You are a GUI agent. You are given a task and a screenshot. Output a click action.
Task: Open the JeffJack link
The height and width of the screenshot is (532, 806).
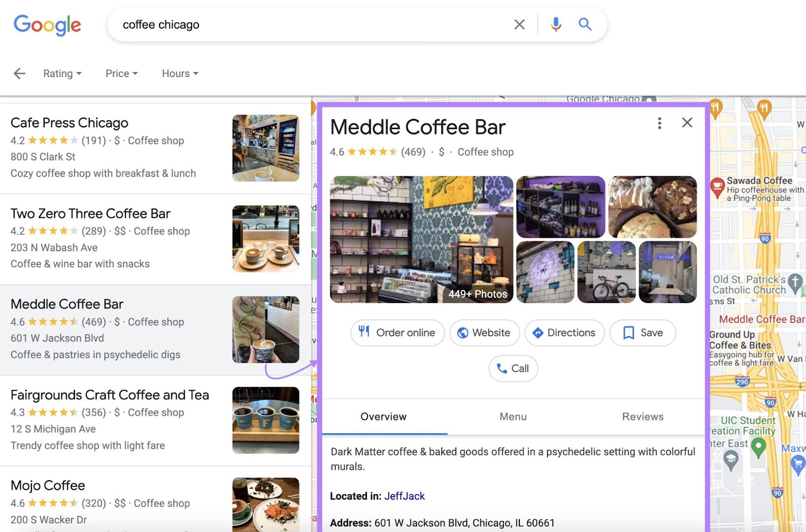coord(406,496)
